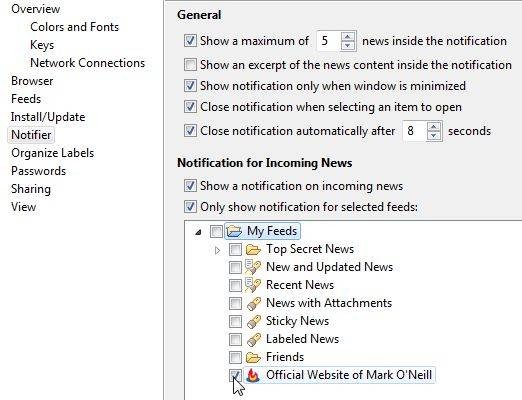Screen dimensions: 522x400
Task: Click the New and Updated News search icon
Action: click(253, 267)
